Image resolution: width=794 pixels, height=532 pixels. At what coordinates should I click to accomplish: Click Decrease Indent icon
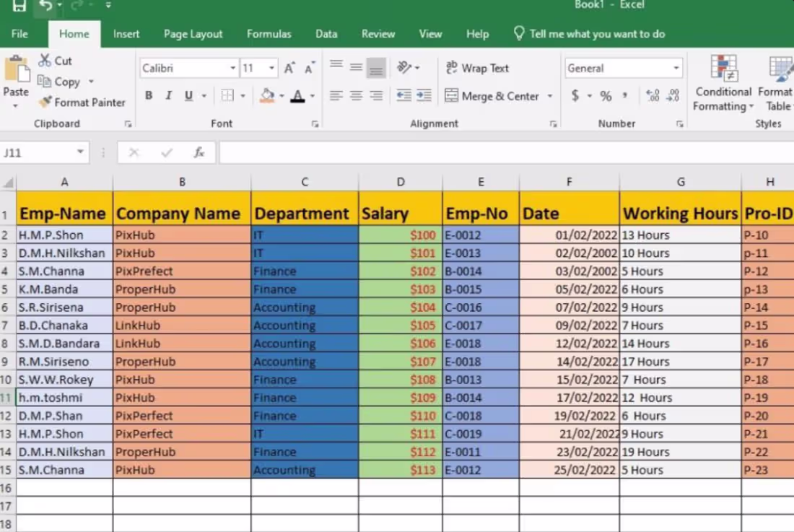[x=403, y=95]
